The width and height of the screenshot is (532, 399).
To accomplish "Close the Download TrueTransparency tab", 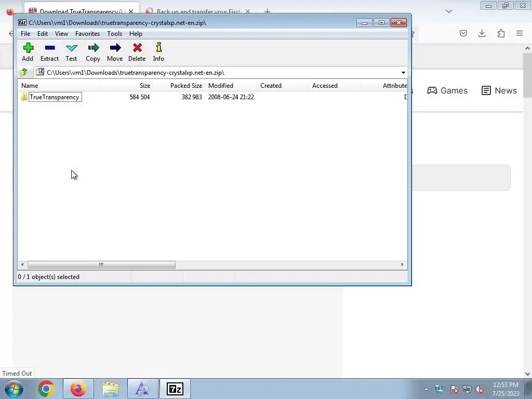I will coord(131,11).
